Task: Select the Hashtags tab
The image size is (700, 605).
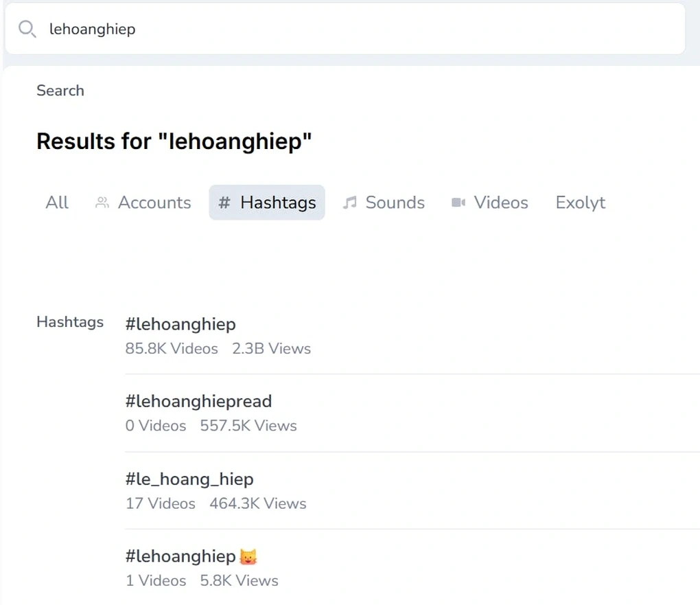Action: coord(267,203)
